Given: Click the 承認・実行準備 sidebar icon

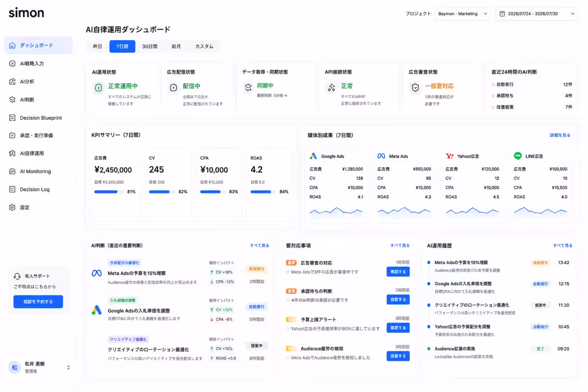Looking at the screenshot, I should [12, 136].
